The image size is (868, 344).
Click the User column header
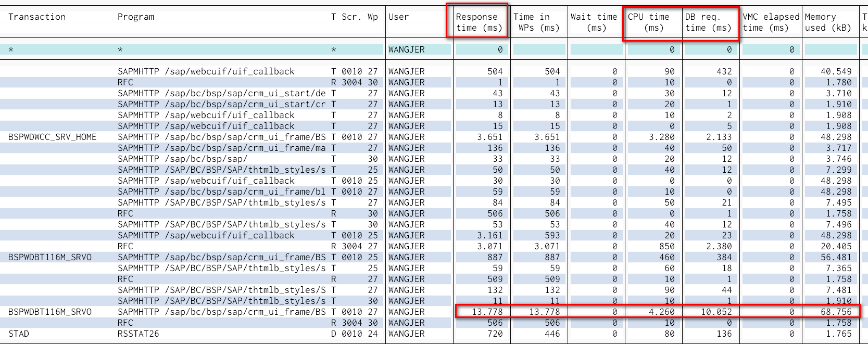(x=399, y=17)
